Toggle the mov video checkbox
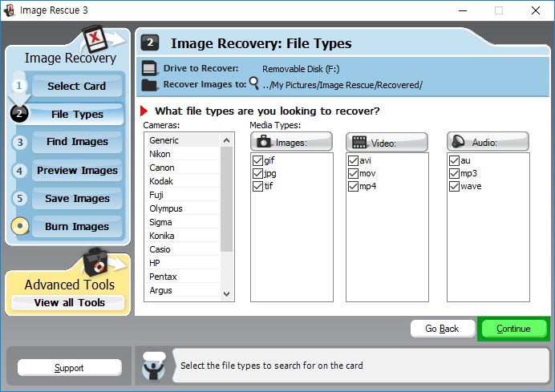This screenshot has width=555, height=392. [x=353, y=173]
